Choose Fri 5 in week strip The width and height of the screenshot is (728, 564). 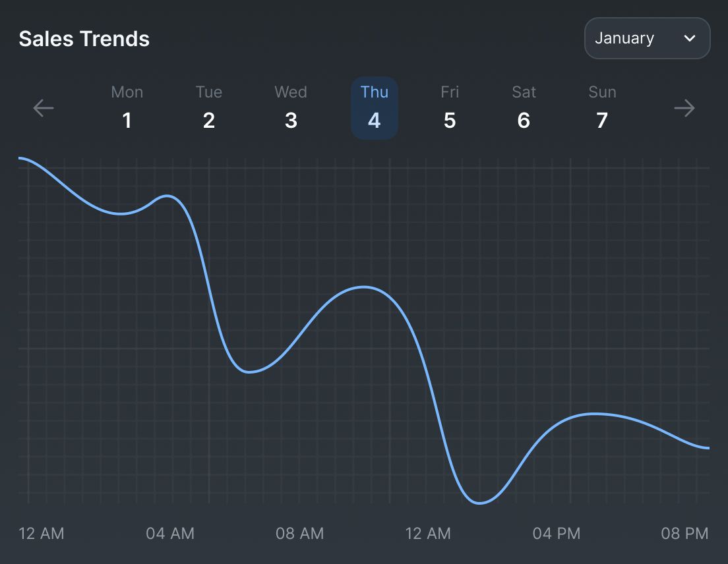point(450,108)
